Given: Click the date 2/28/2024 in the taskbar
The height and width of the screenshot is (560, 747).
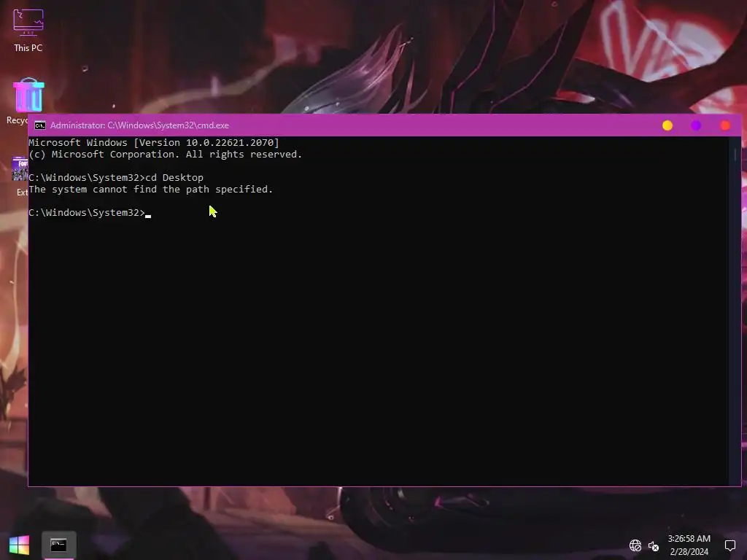Looking at the screenshot, I should 689,552.
